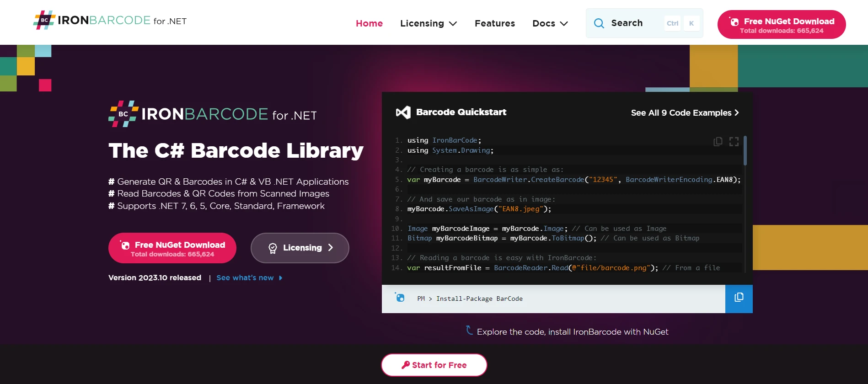Click the arrow next to See what's new
868x384 pixels.
(x=280, y=278)
